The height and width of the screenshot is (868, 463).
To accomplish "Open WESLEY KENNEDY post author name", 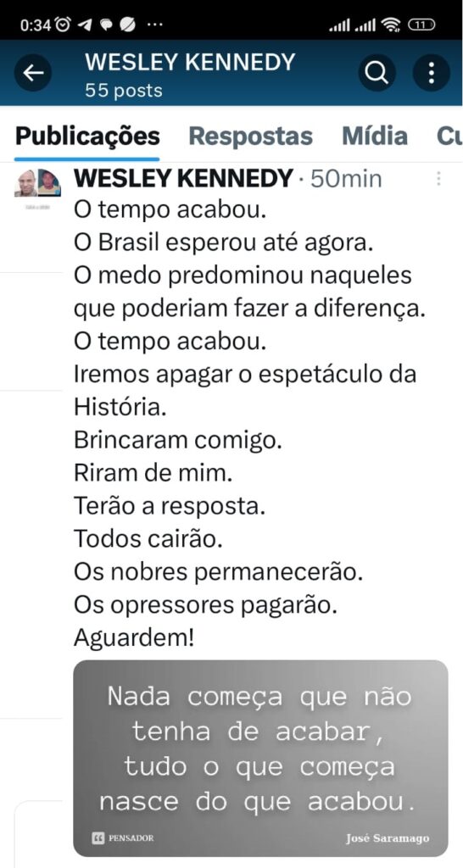I will click(x=183, y=179).
